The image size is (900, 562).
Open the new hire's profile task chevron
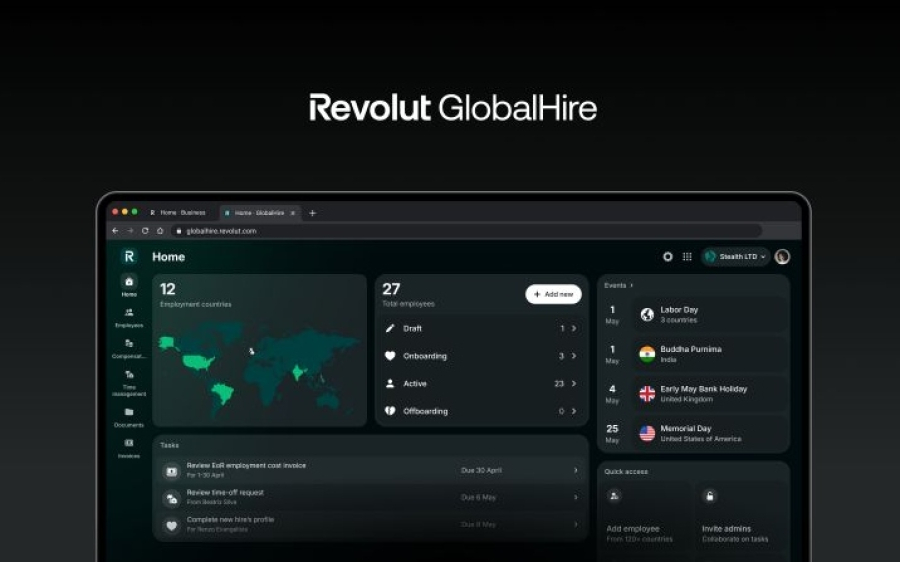pyautogui.click(x=576, y=524)
